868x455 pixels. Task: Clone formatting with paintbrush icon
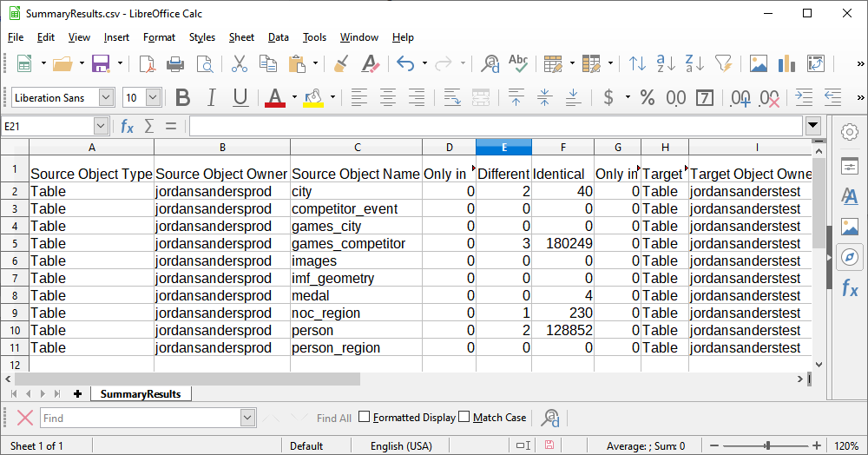coord(341,63)
